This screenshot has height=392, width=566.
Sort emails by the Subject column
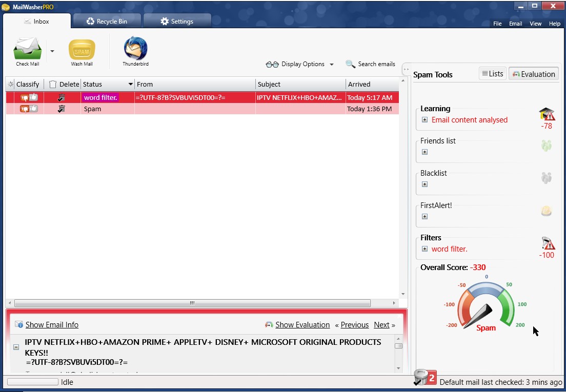pos(300,84)
